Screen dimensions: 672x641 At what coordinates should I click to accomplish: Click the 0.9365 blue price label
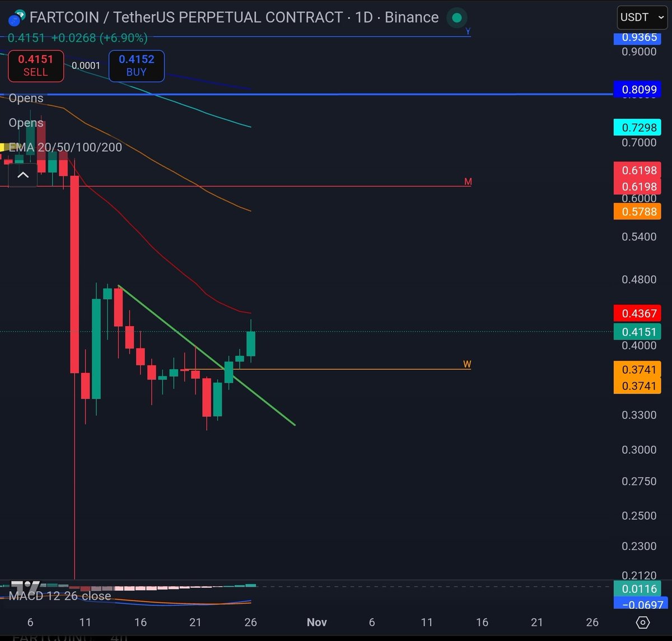pyautogui.click(x=637, y=38)
